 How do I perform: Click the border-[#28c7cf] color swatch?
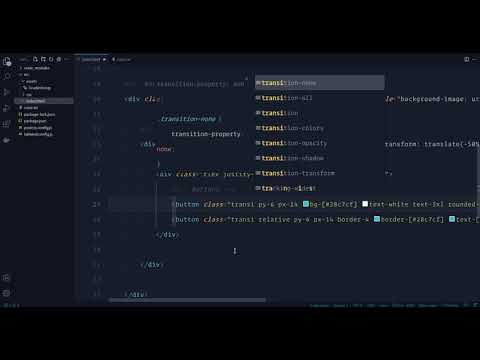pos(377,219)
